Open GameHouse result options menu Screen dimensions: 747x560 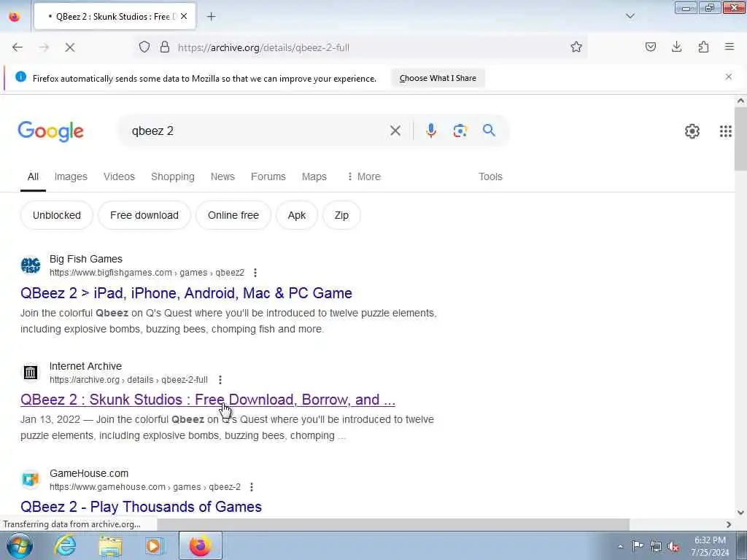coord(252,487)
